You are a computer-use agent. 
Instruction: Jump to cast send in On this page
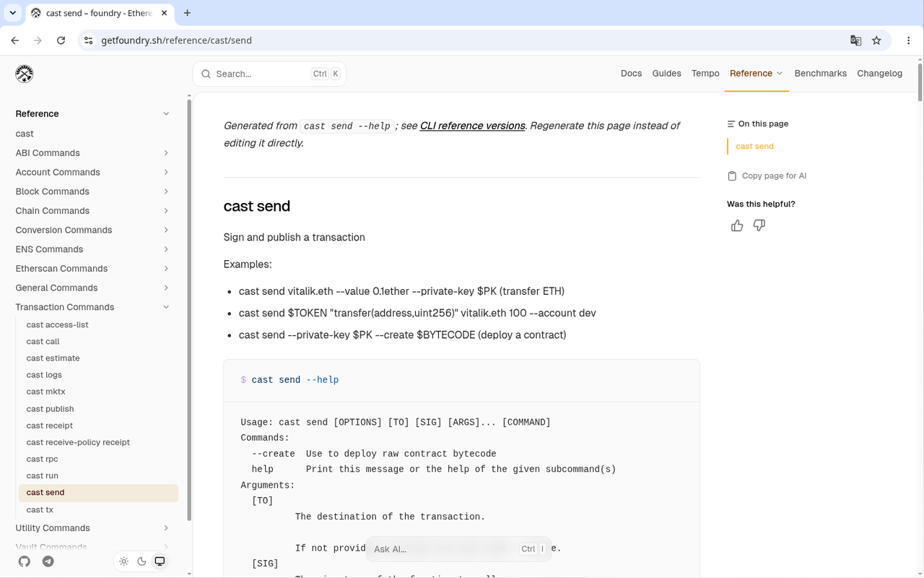tap(754, 146)
